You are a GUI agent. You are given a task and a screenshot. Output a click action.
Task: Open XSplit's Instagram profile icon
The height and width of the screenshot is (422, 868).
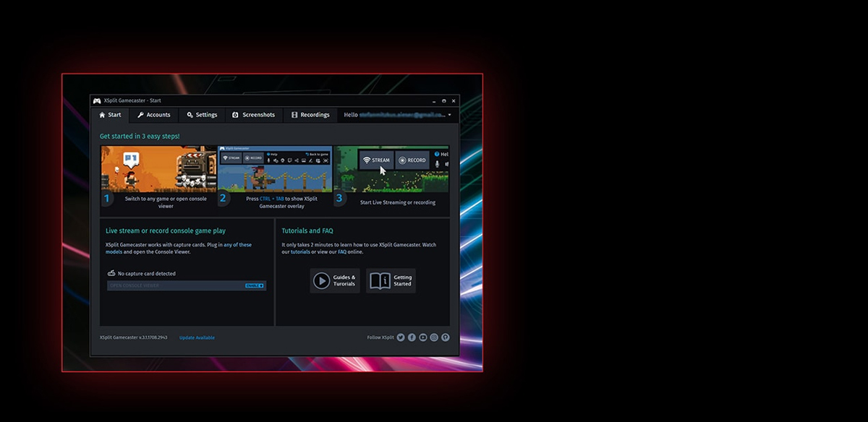coord(434,337)
